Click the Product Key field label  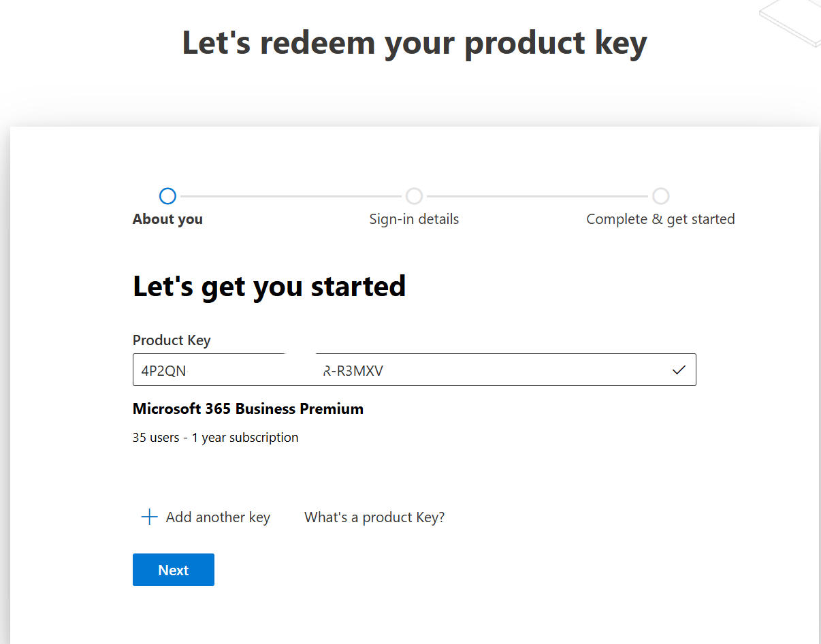[x=172, y=340]
